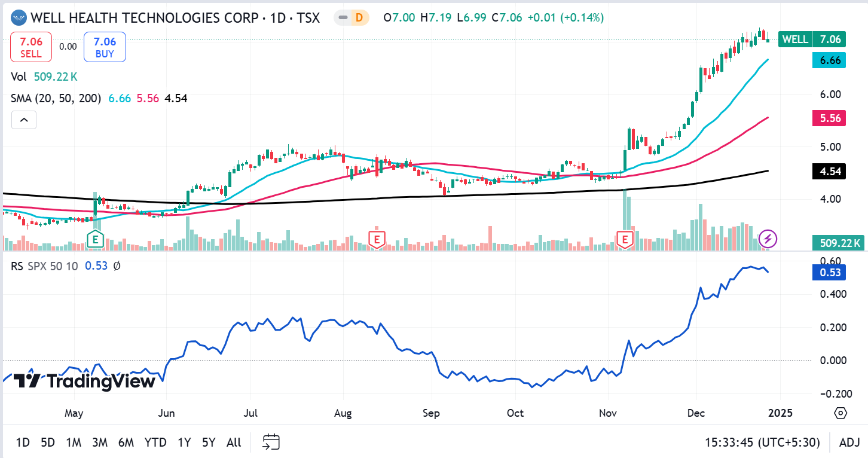Click the red SELL 7.06 button

pos(31,47)
